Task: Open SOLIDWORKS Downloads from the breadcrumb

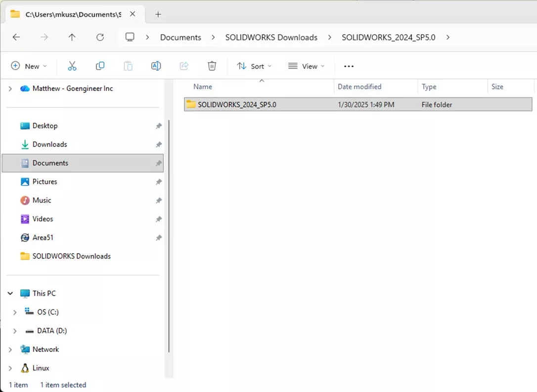Action: [271, 37]
